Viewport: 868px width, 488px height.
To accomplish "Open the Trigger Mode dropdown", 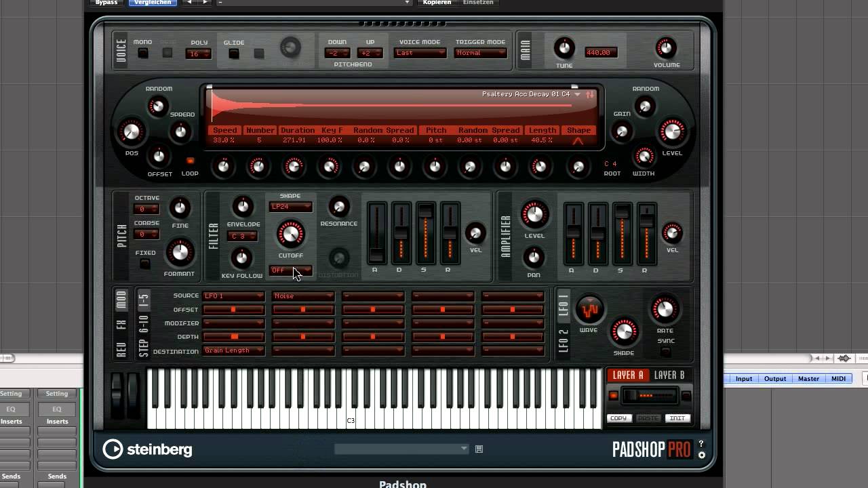I will pos(481,53).
